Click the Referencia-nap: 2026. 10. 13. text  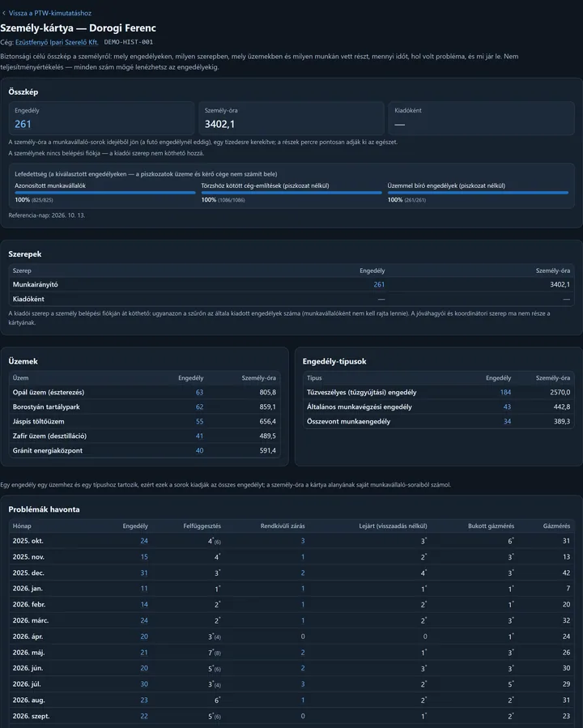pyautogui.click(x=47, y=215)
